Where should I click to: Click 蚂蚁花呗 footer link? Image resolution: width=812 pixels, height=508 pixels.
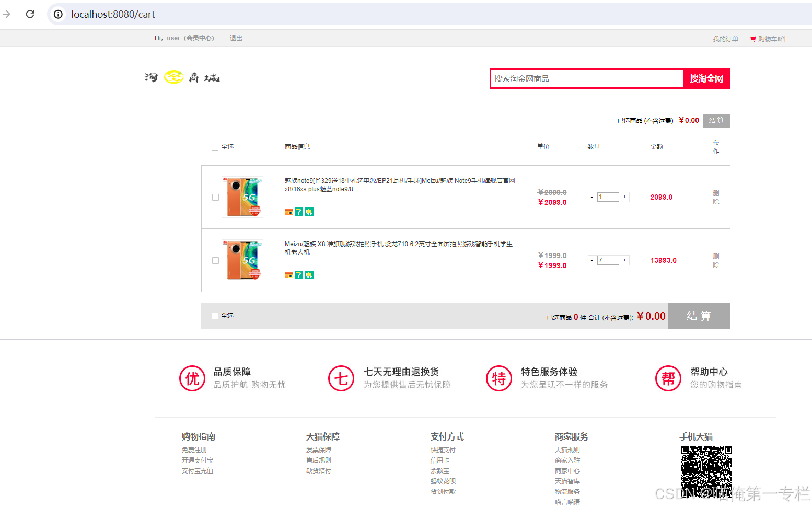click(x=443, y=481)
